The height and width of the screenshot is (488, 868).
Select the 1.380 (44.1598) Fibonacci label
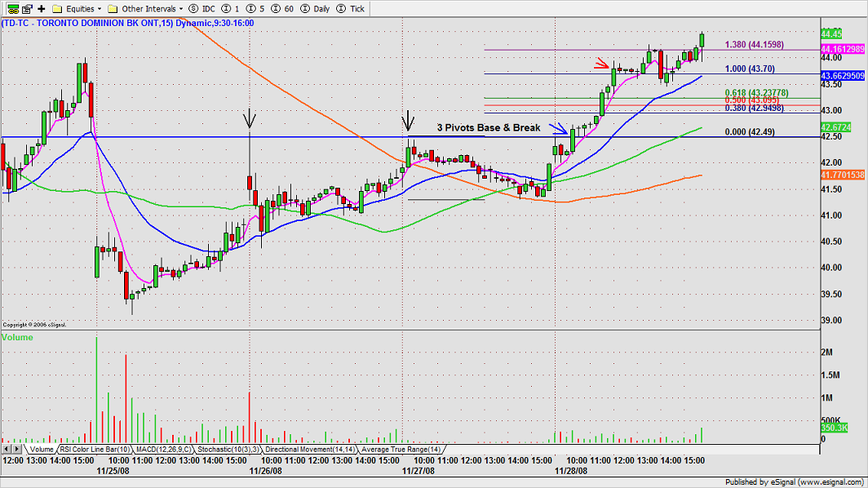tap(754, 45)
